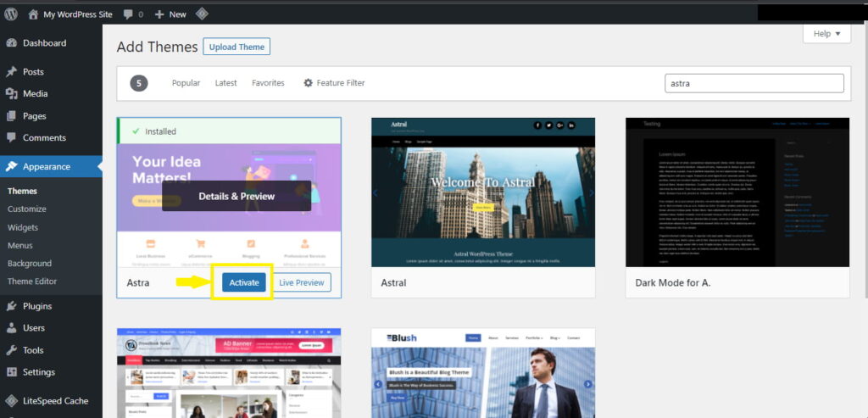Open the Help dropdown

[826, 34]
